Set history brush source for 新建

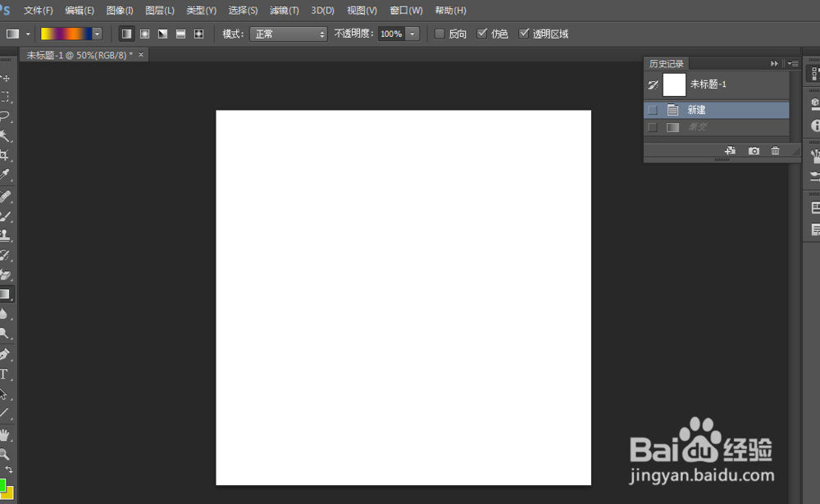(653, 110)
